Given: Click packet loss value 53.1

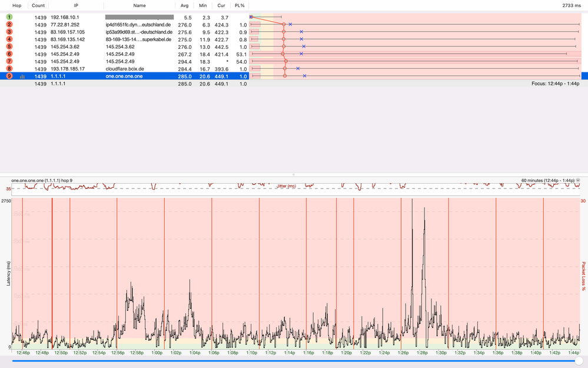Looking at the screenshot, I should point(241,54).
